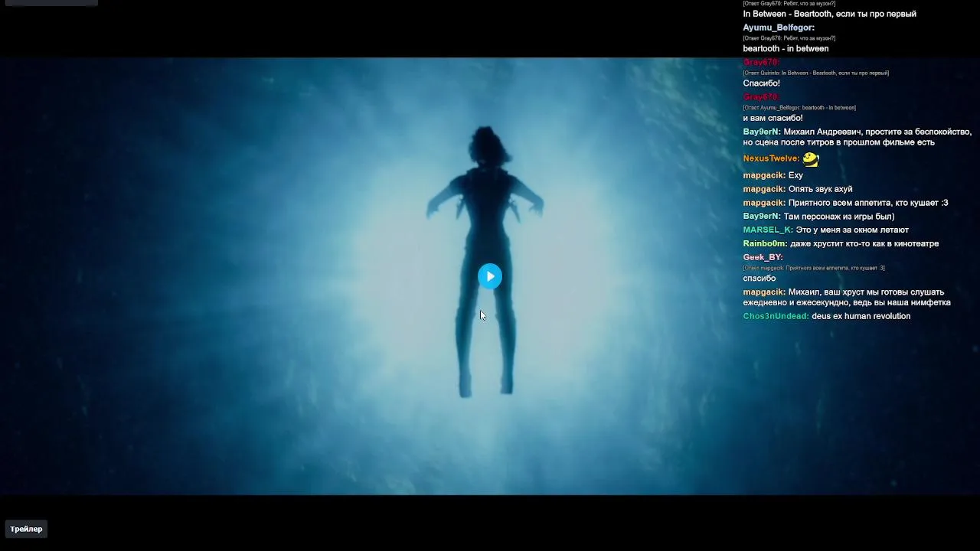Select the reply quote under Ayumu_Belfegor's name
Viewport: 980px width, 551px height.
coord(789,38)
